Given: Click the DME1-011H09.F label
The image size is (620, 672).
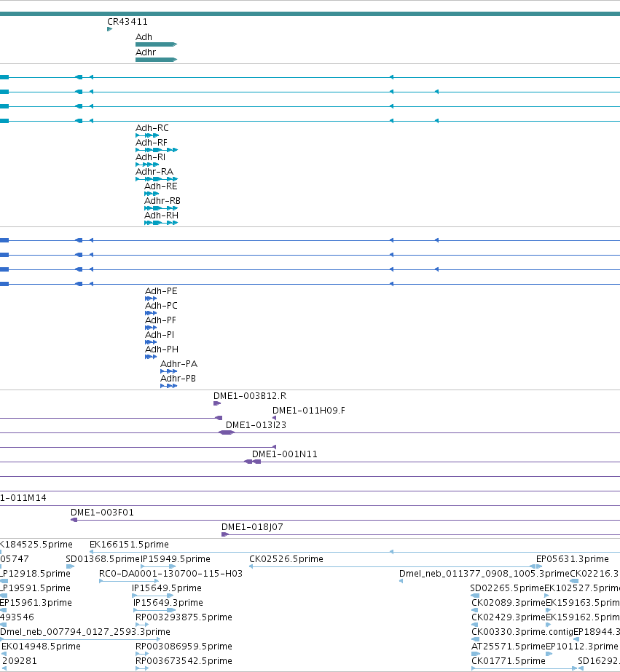Looking at the screenshot, I should click(x=309, y=411).
